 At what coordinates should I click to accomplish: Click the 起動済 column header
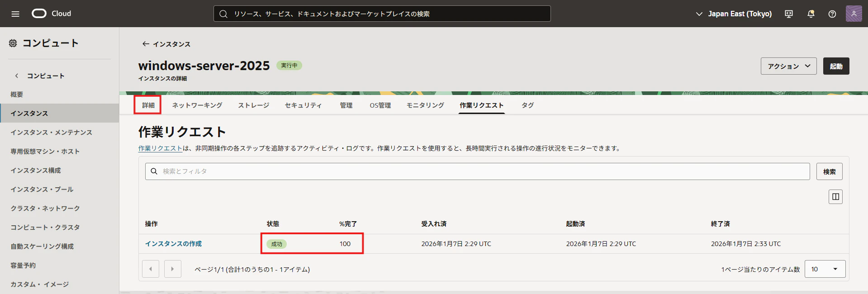[575, 224]
